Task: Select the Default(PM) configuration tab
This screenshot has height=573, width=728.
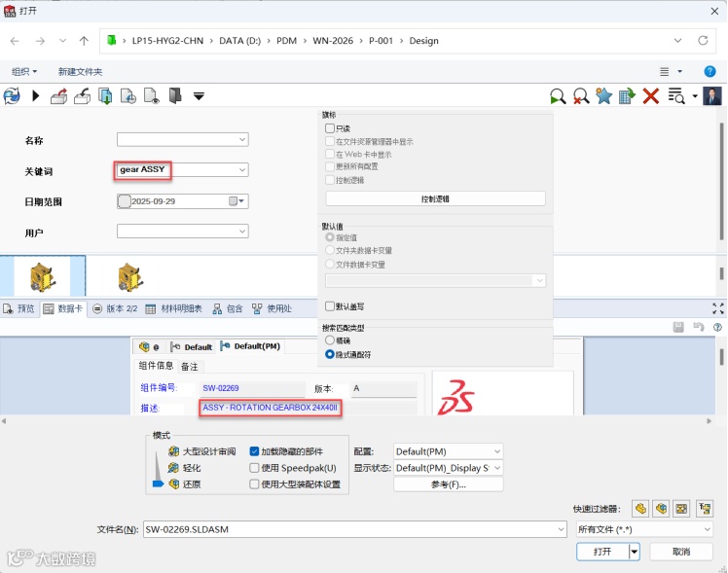Action: [251, 346]
